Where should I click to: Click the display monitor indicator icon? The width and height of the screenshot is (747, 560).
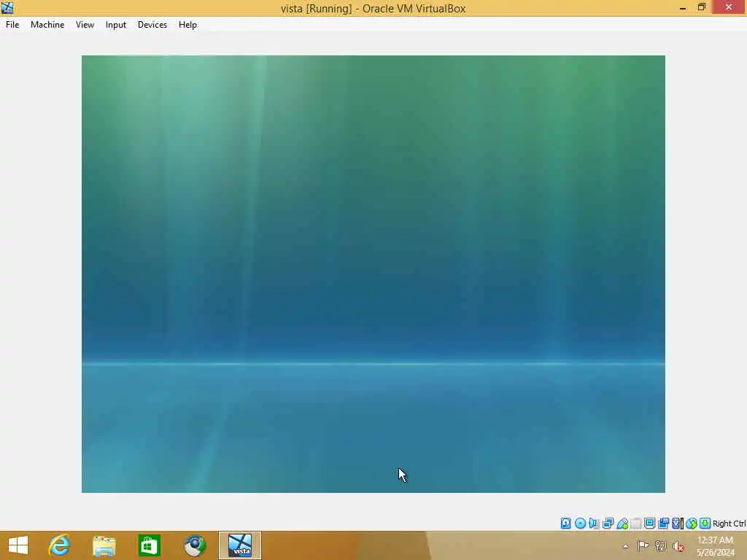pyautogui.click(x=649, y=524)
